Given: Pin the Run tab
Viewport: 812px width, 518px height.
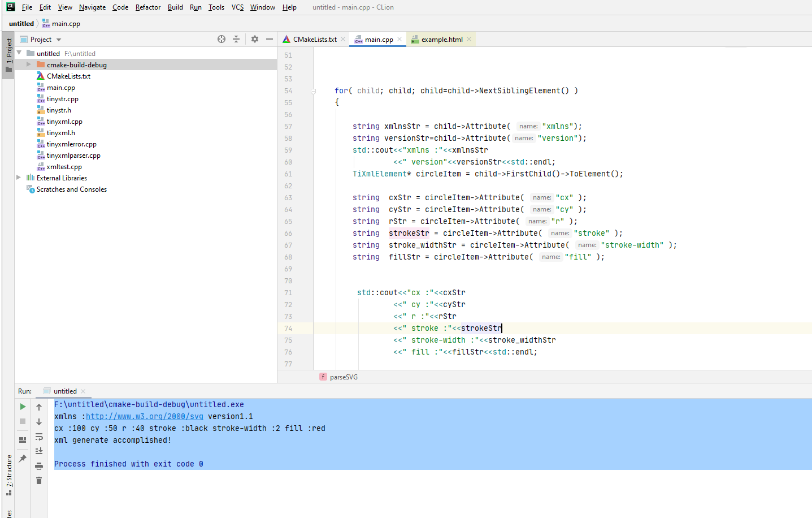Looking at the screenshot, I should (x=23, y=458).
